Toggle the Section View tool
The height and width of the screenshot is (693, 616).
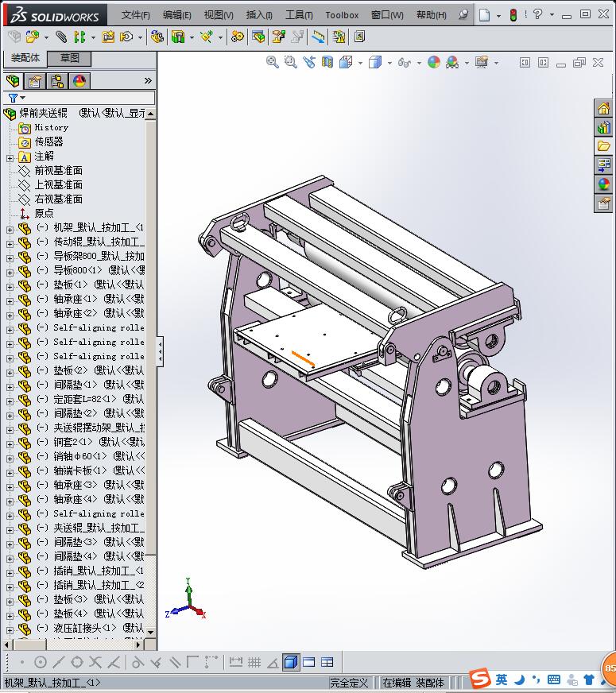tap(327, 62)
